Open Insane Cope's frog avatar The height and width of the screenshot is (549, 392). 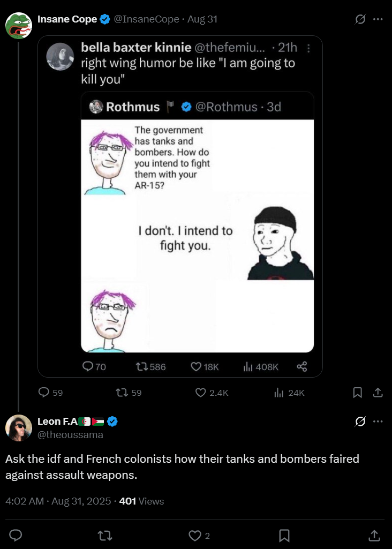click(19, 26)
